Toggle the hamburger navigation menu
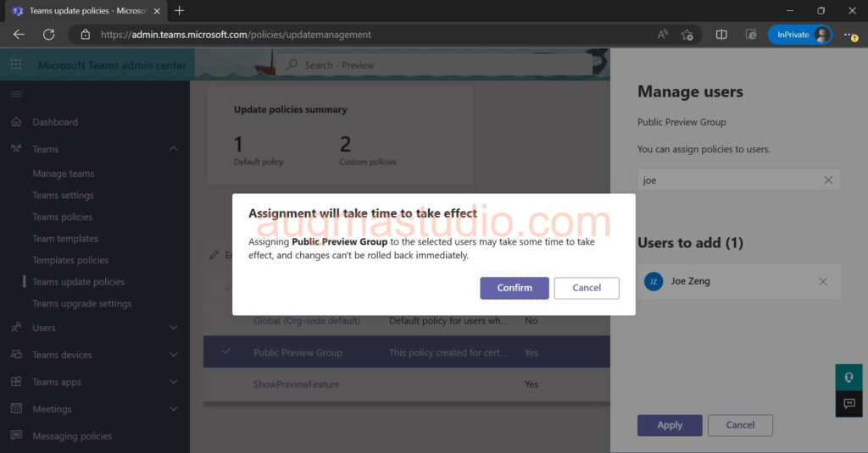The height and width of the screenshot is (453, 868). pos(16,94)
